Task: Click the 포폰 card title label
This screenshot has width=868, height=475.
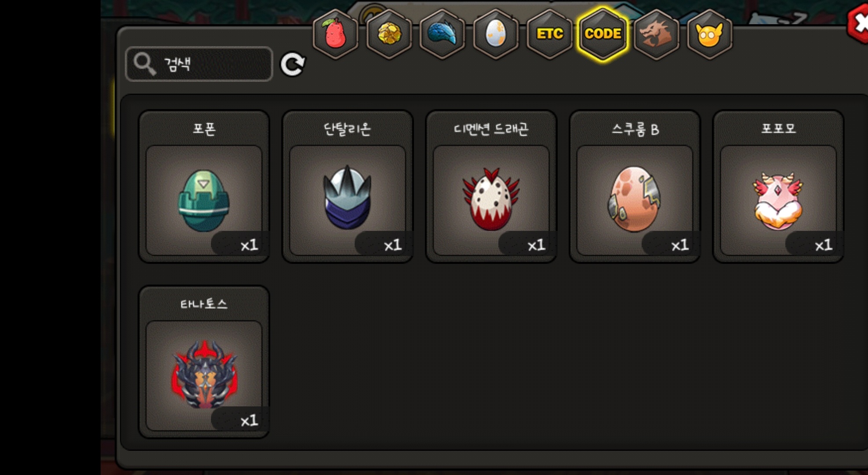Action: pos(204,129)
